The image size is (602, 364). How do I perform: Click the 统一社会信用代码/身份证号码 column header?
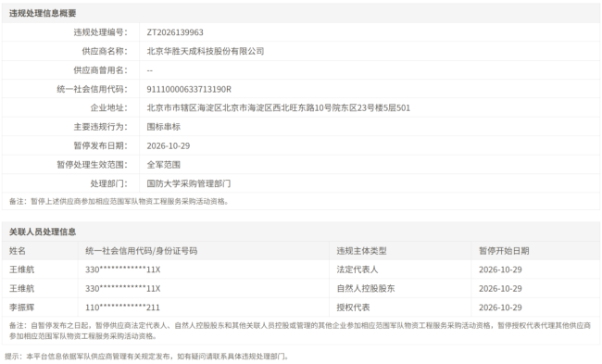tap(142, 251)
